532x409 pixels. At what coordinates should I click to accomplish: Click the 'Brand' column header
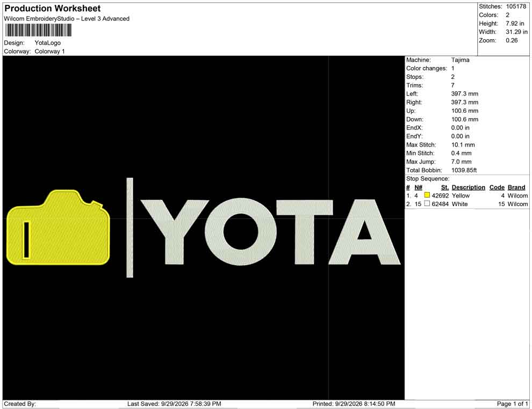click(x=516, y=187)
